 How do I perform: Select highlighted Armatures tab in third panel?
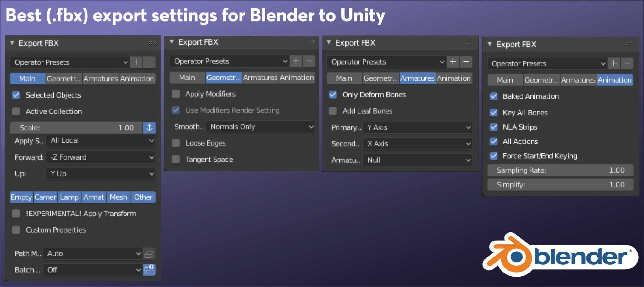(417, 78)
